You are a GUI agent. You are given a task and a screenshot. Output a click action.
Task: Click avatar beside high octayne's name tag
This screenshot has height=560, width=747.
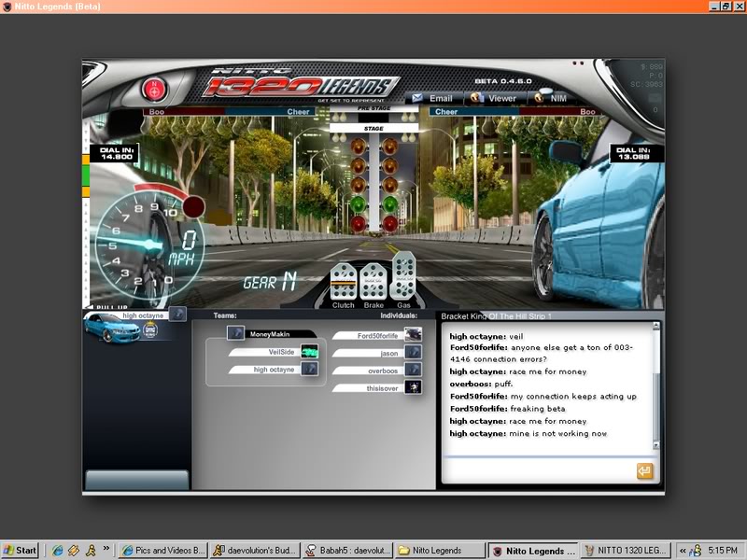point(177,314)
